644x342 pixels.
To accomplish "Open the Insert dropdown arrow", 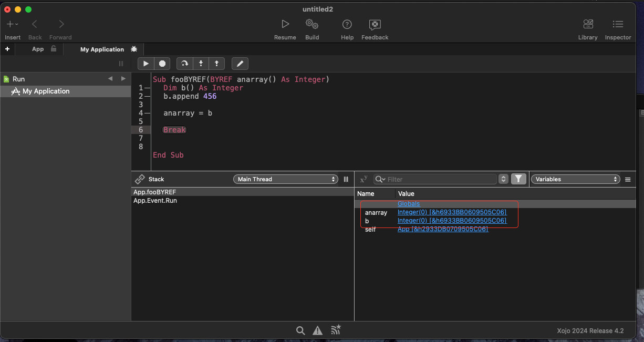I will pyautogui.click(x=17, y=24).
